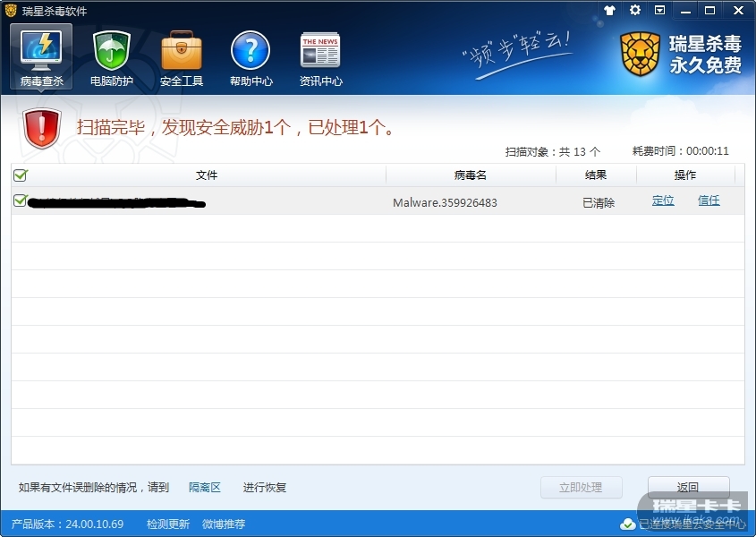Click the small lion icon in title bar
The height and width of the screenshot is (537, 756).
[11, 10]
